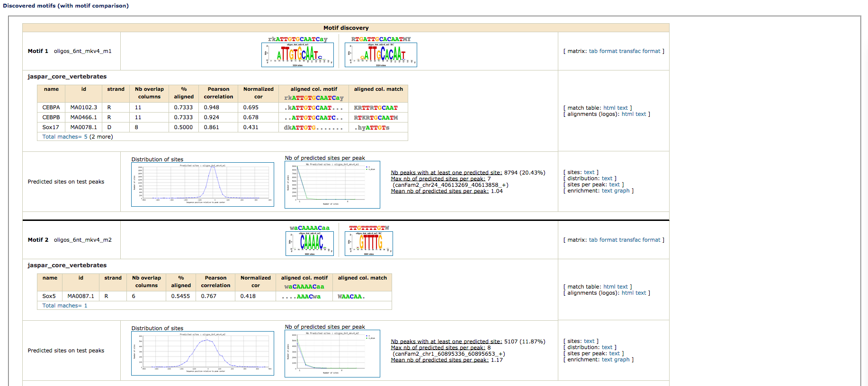Open Motif 2 matrix transfac format link
Image resolution: width=868 pixels, height=386 pixels.
pos(639,240)
